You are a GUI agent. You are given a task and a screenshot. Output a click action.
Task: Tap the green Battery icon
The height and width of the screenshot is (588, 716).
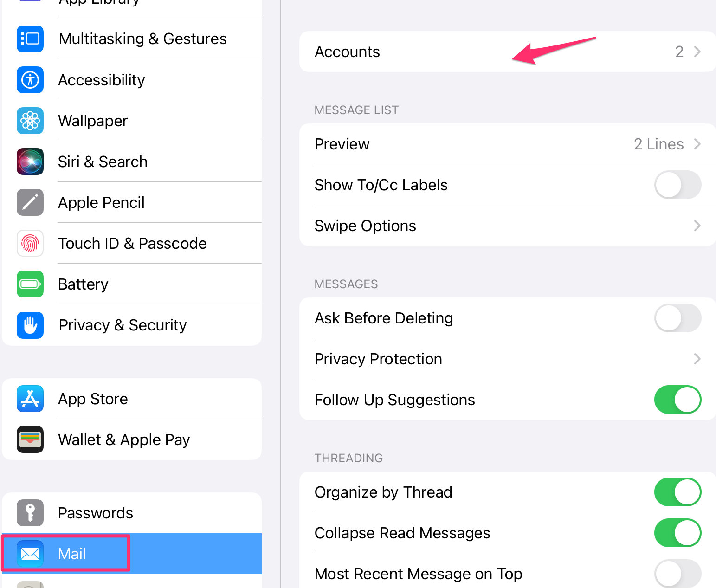click(x=30, y=284)
